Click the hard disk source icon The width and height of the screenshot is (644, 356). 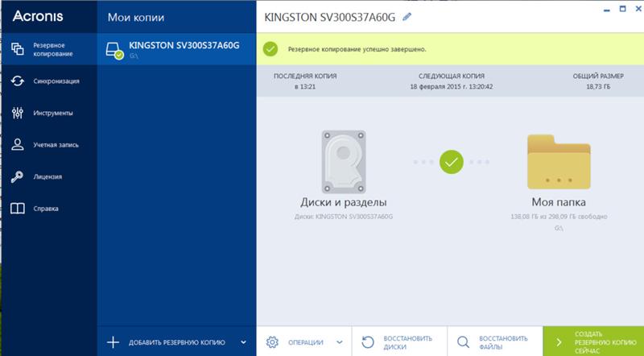tap(344, 162)
